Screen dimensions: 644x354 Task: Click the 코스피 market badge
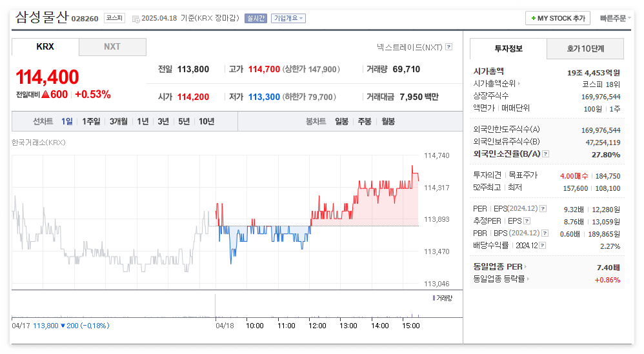point(115,18)
